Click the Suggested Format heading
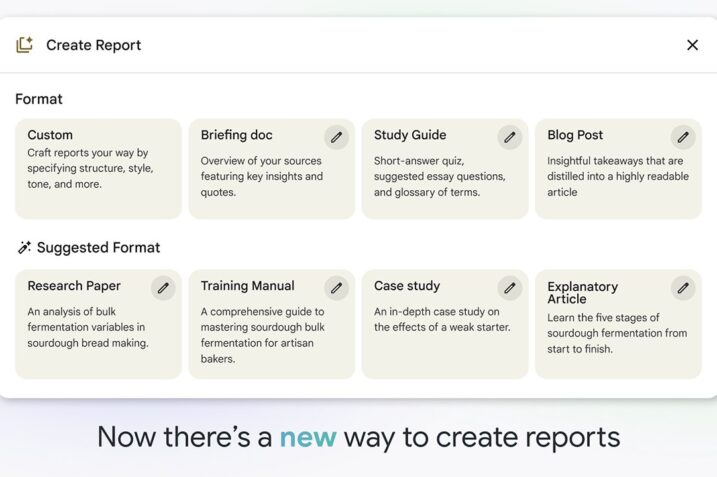The height and width of the screenshot is (477, 717). pos(98,248)
